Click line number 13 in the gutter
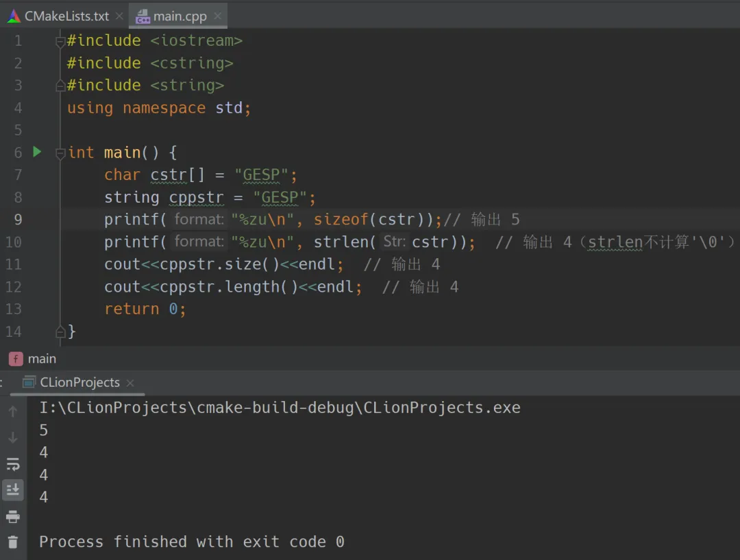Screen dimensions: 740x560 click(x=13, y=309)
